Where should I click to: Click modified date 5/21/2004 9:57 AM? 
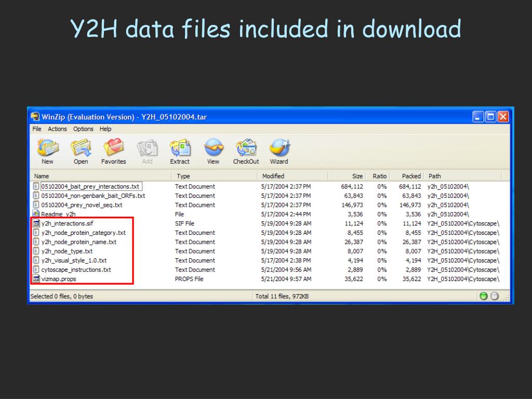click(x=286, y=279)
